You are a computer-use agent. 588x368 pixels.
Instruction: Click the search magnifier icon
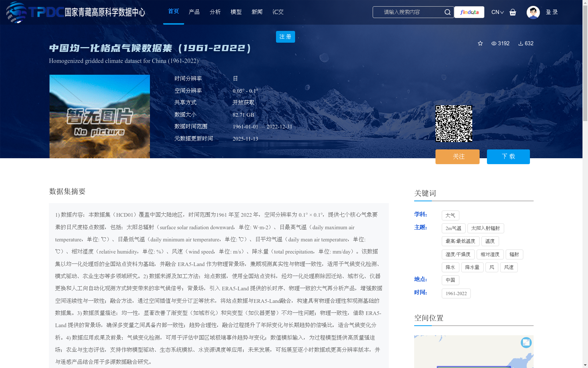[x=447, y=12]
